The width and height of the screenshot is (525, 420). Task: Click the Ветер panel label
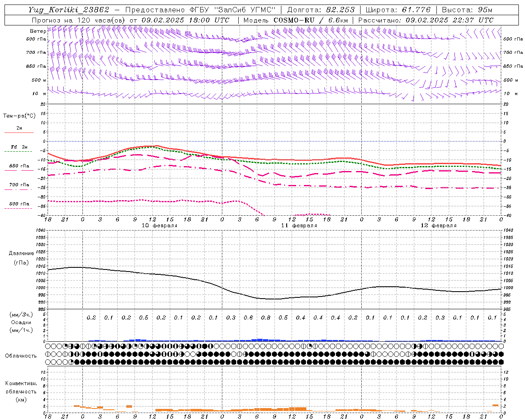coord(38,31)
